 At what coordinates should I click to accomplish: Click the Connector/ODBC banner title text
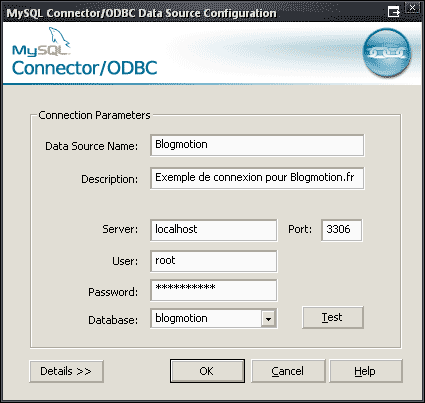(x=85, y=68)
